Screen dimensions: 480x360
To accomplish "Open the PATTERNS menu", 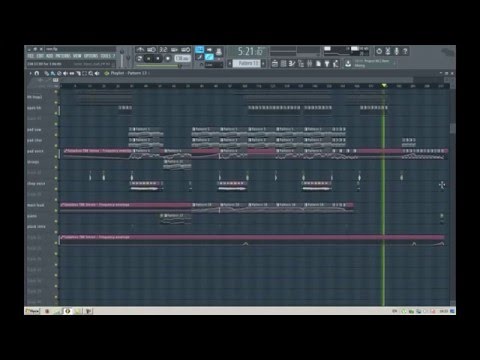I will tap(63, 56).
